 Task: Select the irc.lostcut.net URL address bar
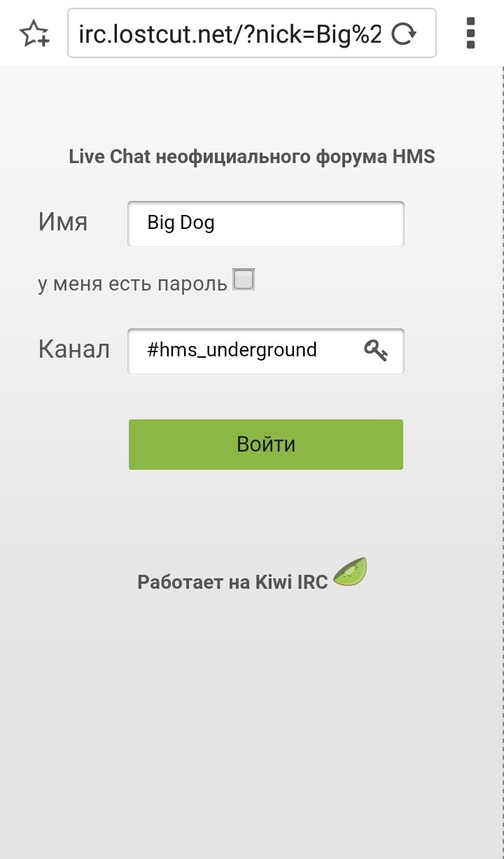[x=231, y=34]
